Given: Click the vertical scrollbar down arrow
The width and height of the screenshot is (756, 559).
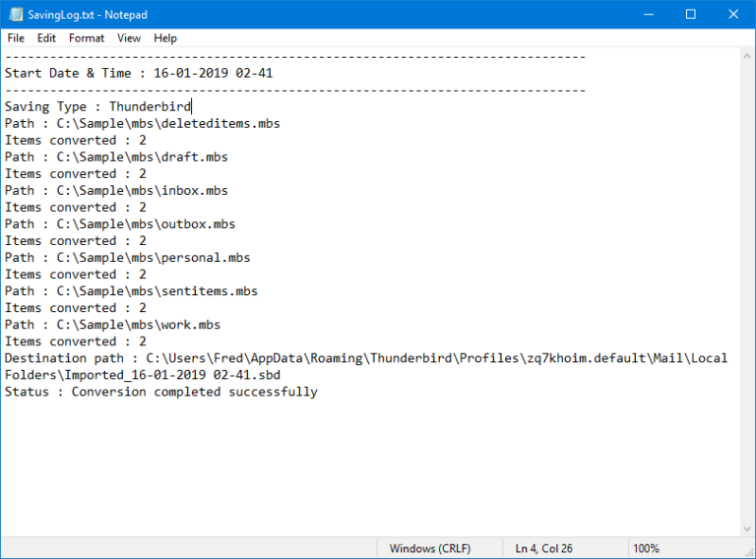Looking at the screenshot, I should [x=747, y=528].
